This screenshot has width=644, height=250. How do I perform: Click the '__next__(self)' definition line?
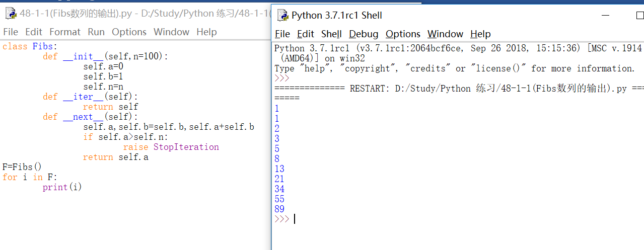click(x=90, y=117)
